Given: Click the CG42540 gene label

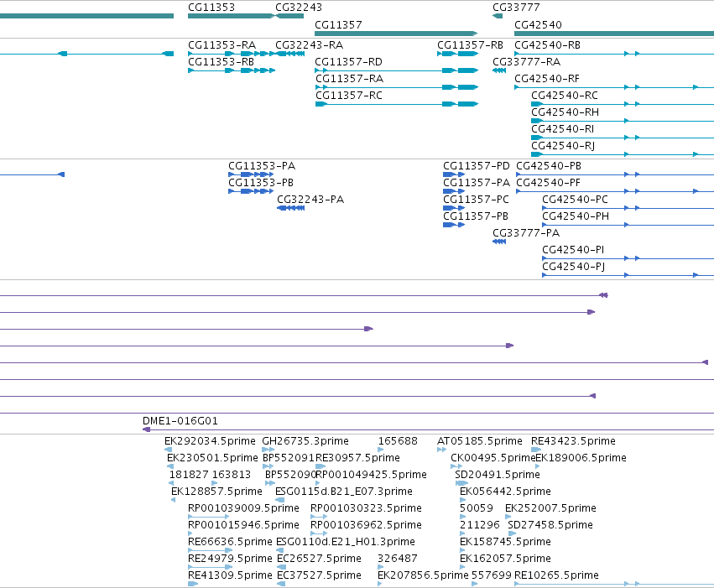Looking at the screenshot, I should (538, 25).
